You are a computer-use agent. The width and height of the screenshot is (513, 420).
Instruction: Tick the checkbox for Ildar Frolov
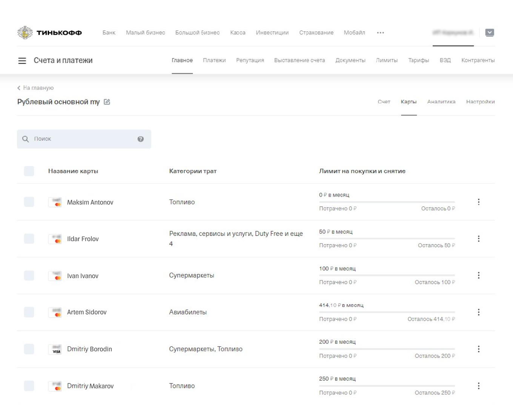click(x=29, y=239)
